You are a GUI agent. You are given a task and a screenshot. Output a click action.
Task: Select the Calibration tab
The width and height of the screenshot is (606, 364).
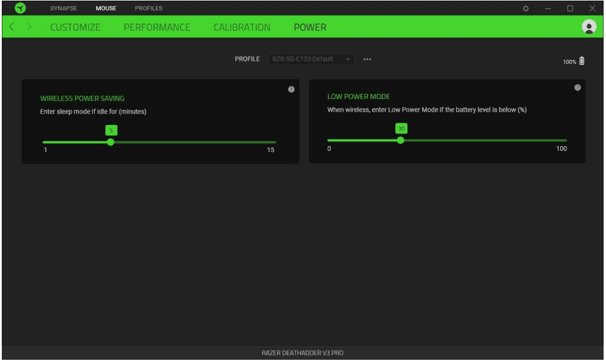click(x=242, y=27)
